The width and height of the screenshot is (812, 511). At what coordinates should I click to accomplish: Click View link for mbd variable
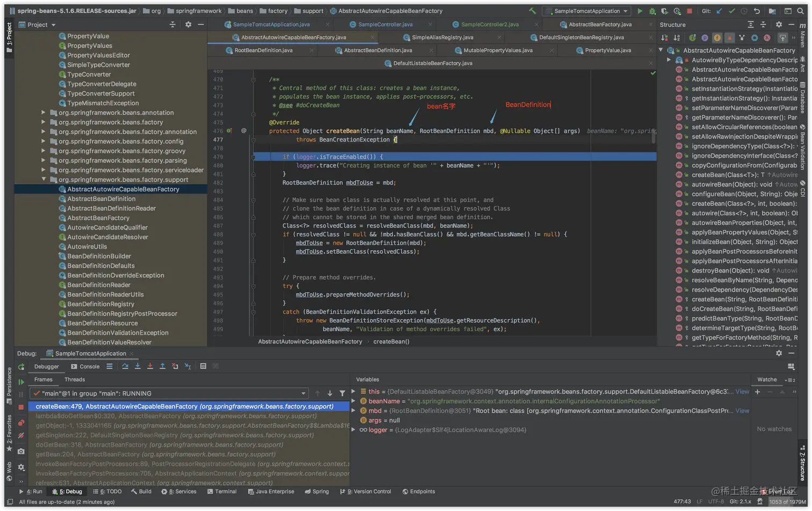tap(742, 411)
